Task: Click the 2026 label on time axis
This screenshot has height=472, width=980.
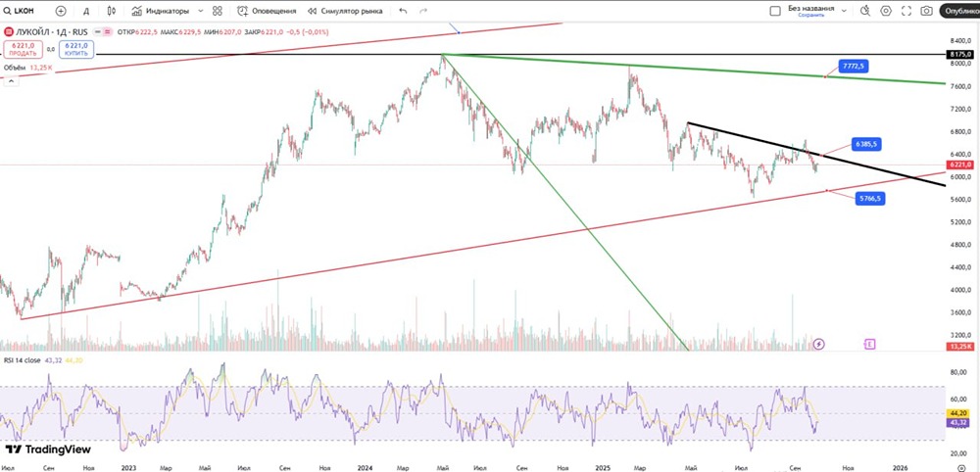Action: [x=901, y=466]
